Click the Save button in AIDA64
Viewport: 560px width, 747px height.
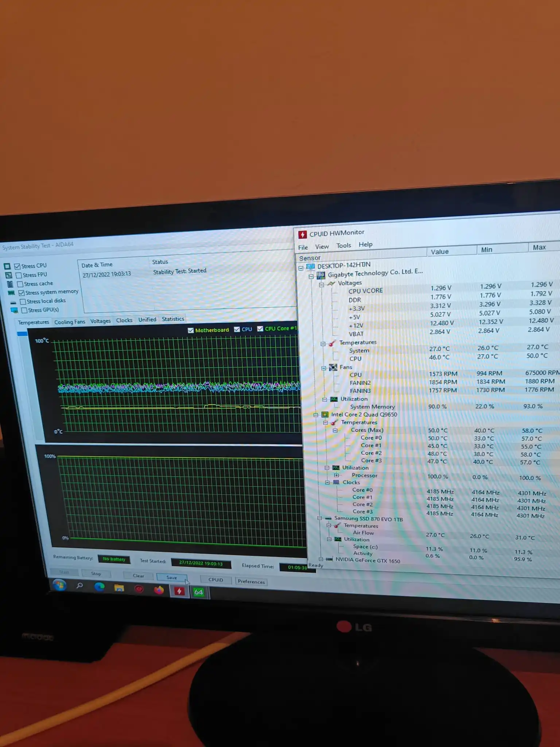pos(171,578)
